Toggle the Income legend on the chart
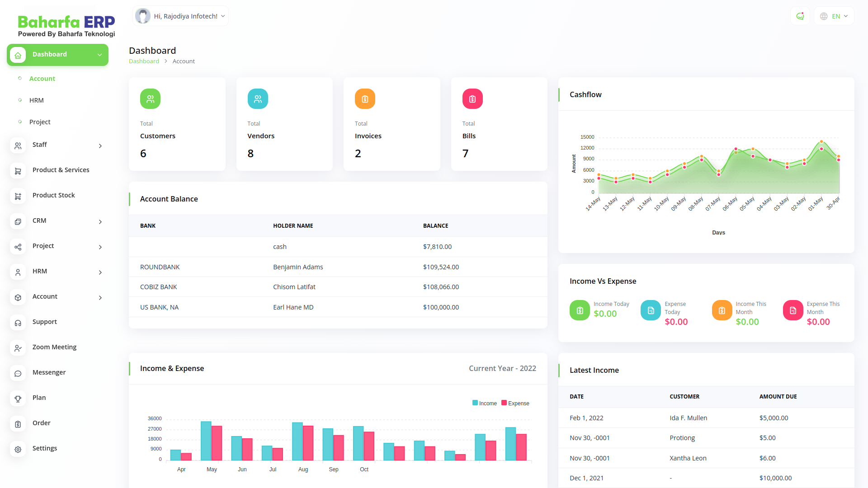The width and height of the screenshot is (868, 488). tap(485, 403)
